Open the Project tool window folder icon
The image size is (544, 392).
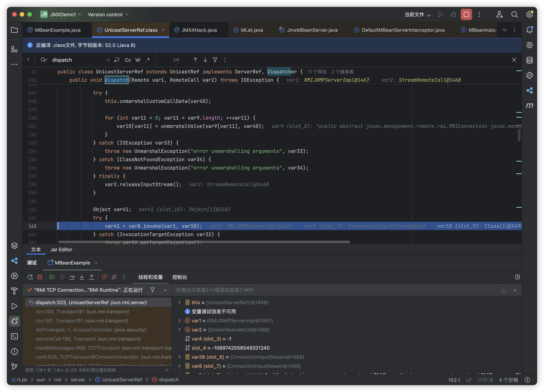pyautogui.click(x=14, y=30)
